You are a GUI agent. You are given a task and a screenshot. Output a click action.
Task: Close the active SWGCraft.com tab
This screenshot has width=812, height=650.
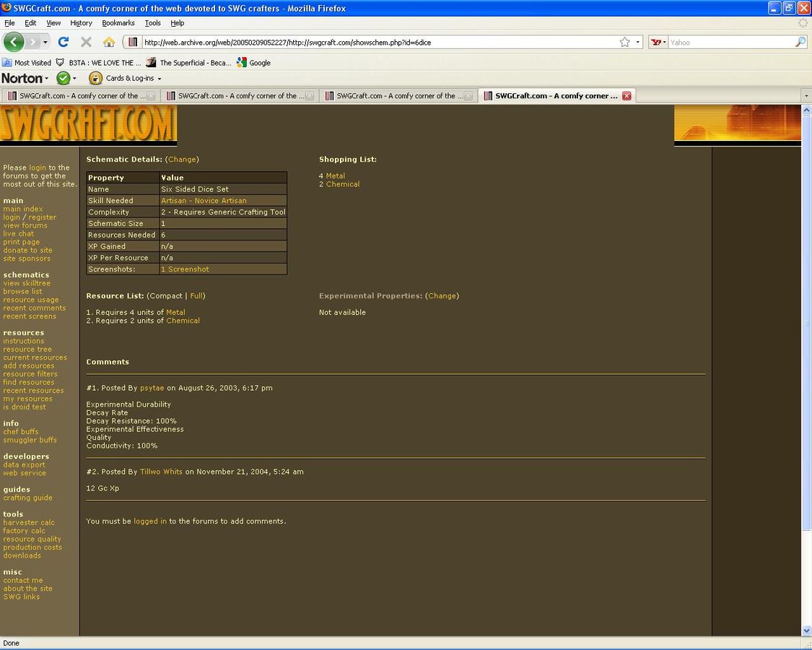point(627,95)
